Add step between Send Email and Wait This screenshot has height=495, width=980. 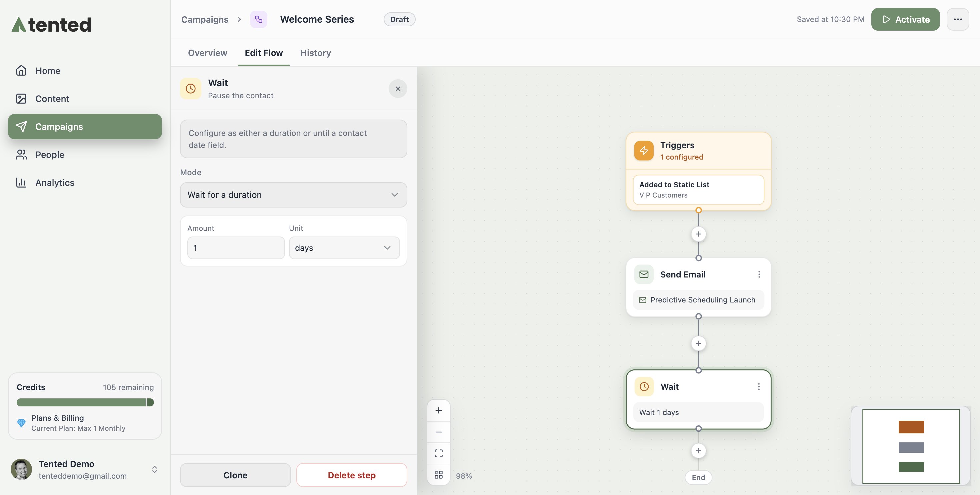pyautogui.click(x=698, y=344)
